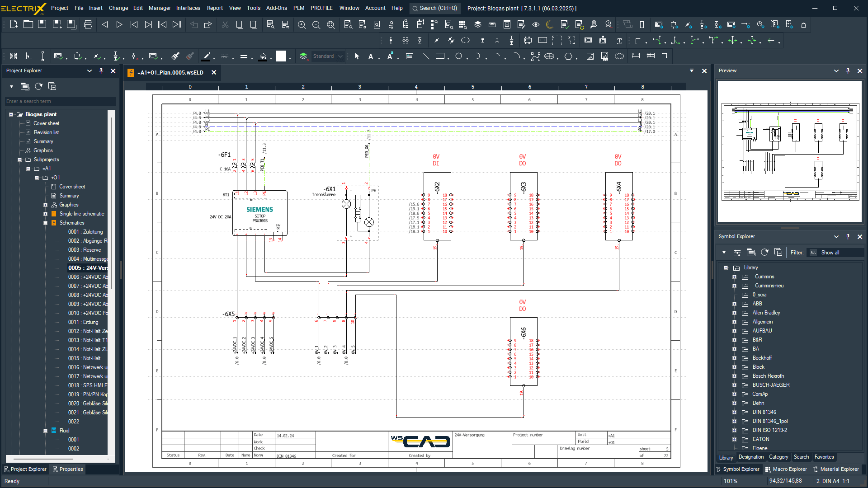Open the Insert menu
The height and width of the screenshot is (488, 868).
tap(95, 8)
